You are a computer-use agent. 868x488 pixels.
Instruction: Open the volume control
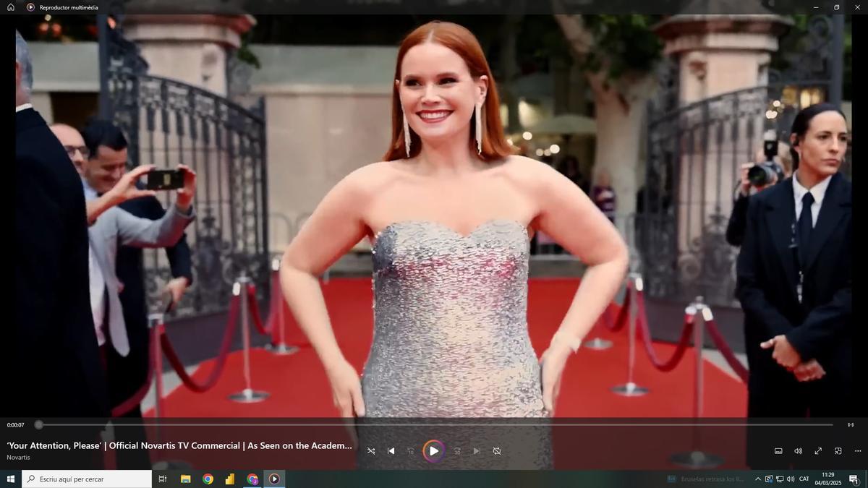tap(799, 450)
